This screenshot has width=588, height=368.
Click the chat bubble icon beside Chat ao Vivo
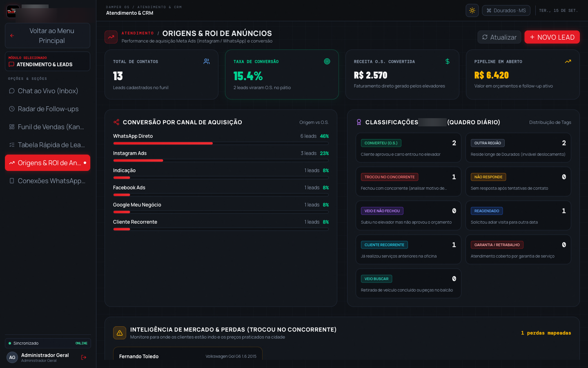coord(12,91)
